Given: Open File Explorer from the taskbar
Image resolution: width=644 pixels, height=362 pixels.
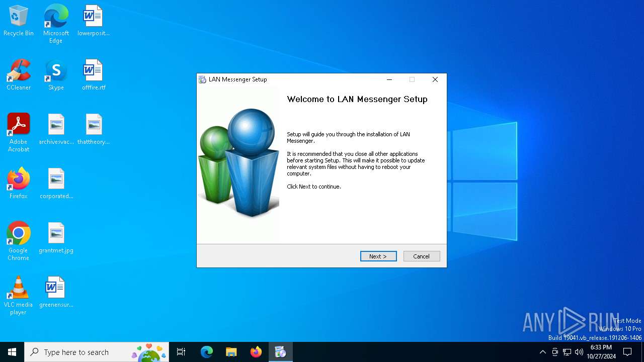Looking at the screenshot, I should coord(231,352).
